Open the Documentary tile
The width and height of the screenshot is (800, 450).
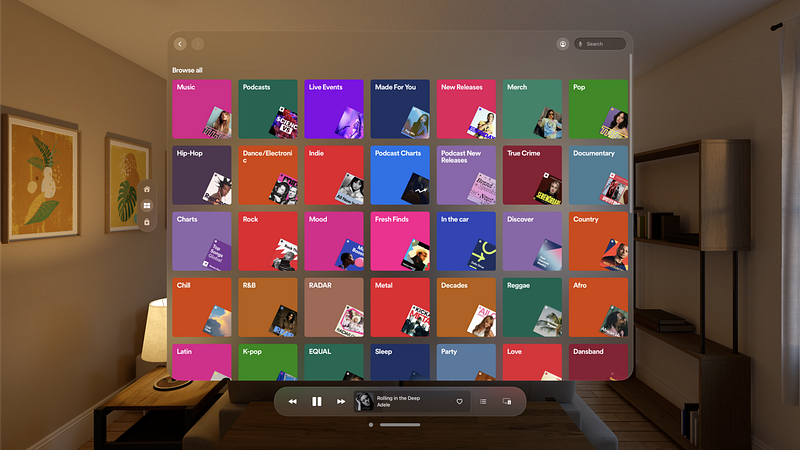(x=598, y=175)
